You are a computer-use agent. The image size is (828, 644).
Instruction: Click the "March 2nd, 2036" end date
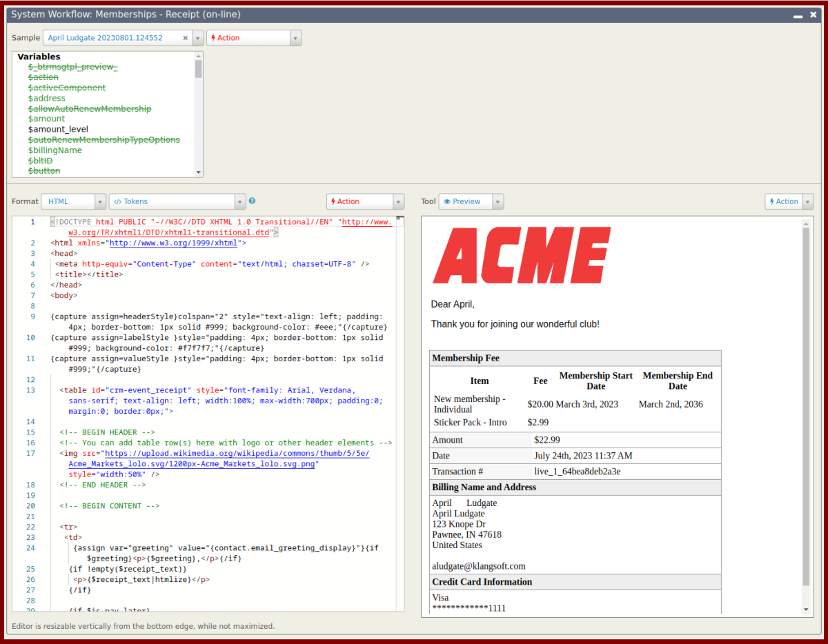coord(671,404)
